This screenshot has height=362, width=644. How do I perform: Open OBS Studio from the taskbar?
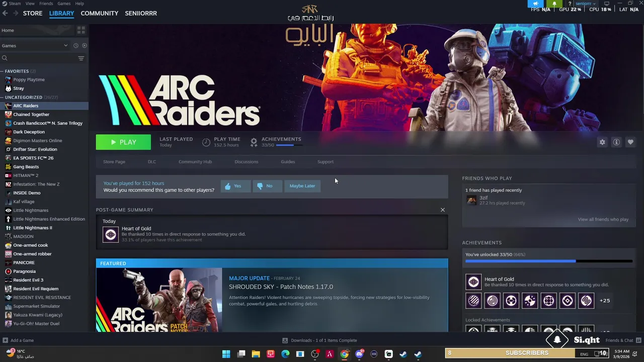pyautogui.click(x=315, y=354)
